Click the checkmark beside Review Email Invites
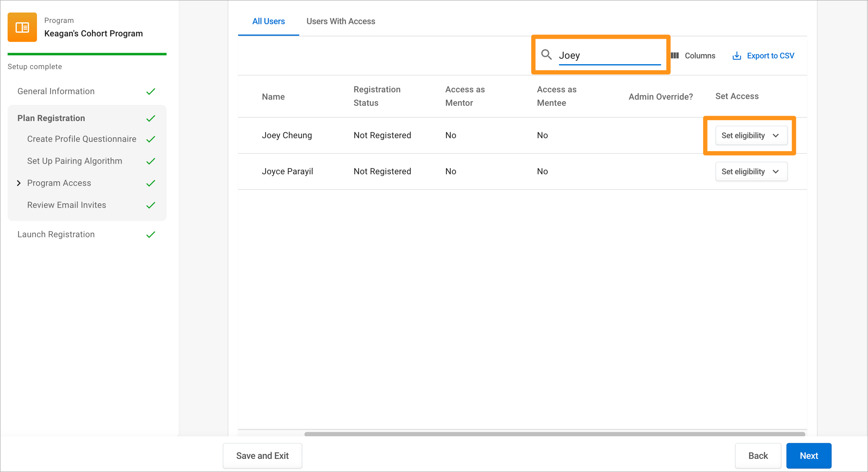The image size is (868, 472). tap(151, 205)
